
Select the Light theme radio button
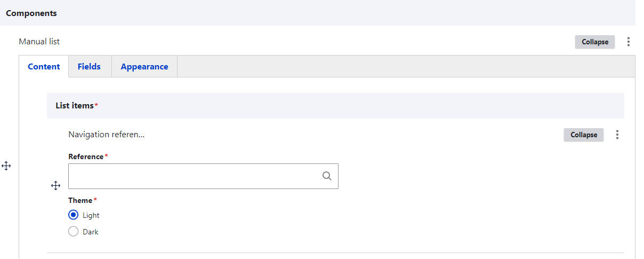[74, 215]
